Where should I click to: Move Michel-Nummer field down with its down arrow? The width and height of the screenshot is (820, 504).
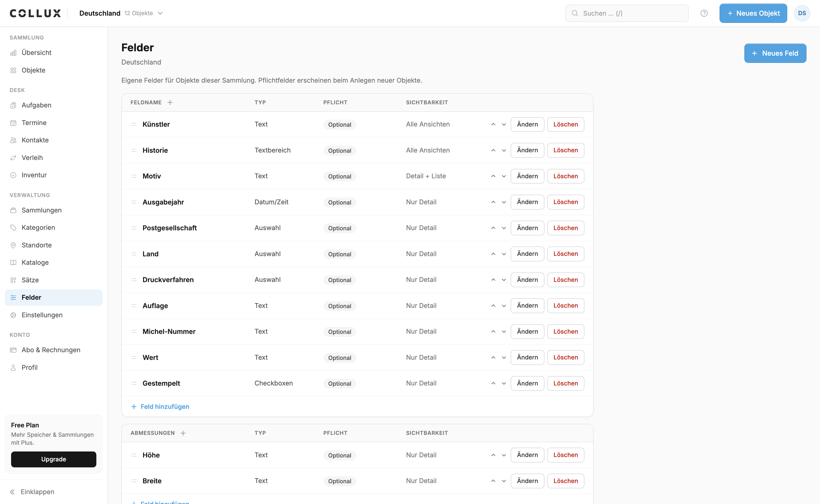(x=504, y=332)
